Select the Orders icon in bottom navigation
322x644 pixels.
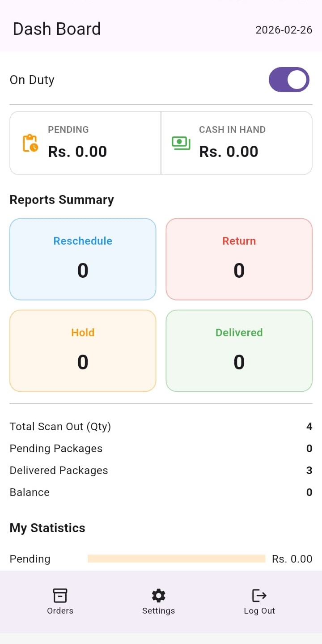click(60, 595)
